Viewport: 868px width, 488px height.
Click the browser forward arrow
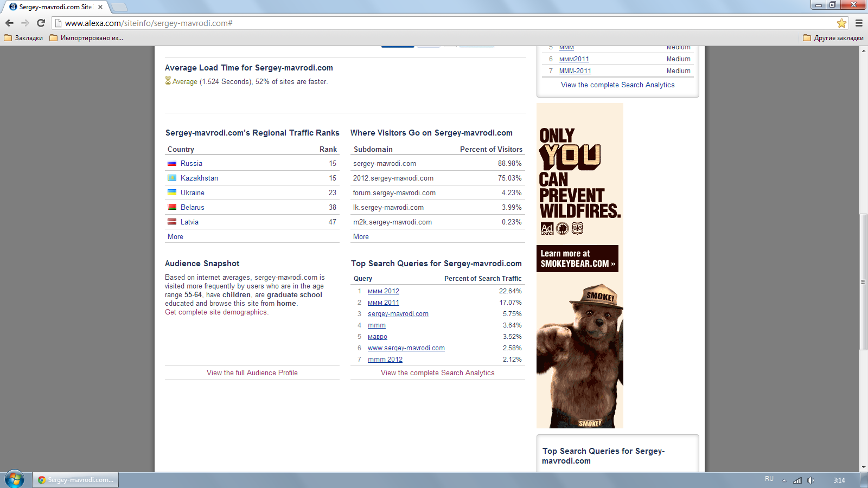pyautogui.click(x=25, y=23)
